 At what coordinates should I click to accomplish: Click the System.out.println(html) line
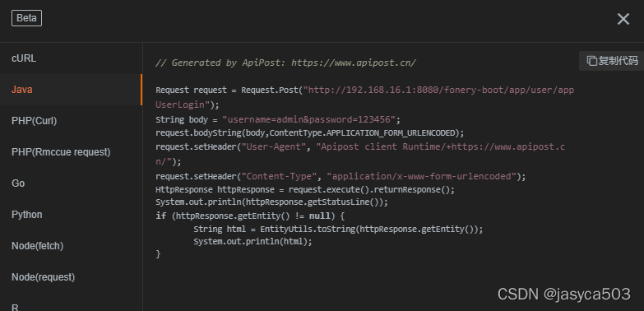click(x=253, y=242)
